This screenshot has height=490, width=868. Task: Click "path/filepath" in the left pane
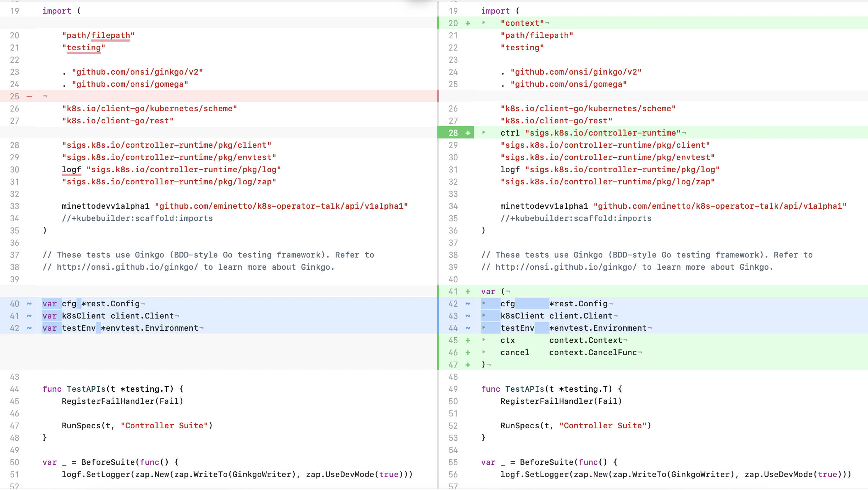tap(98, 36)
